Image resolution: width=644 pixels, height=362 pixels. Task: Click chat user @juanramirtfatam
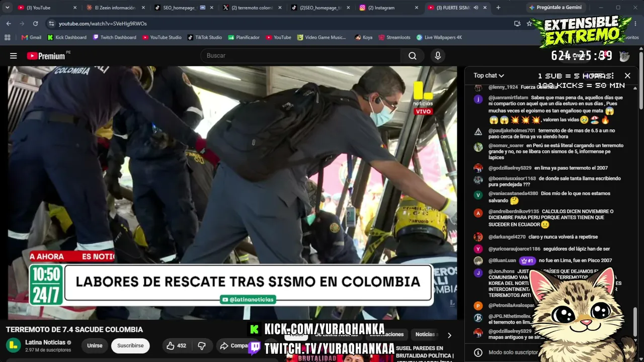click(x=508, y=98)
